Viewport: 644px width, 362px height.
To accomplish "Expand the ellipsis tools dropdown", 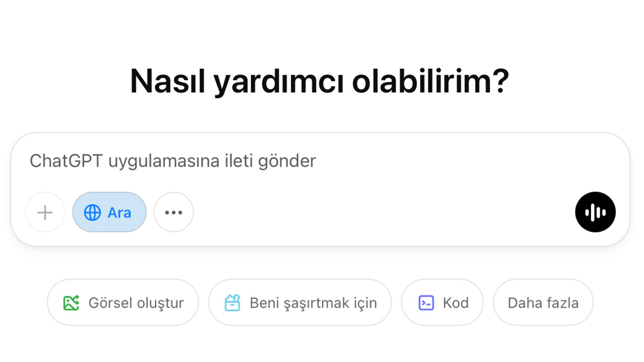I will (174, 212).
